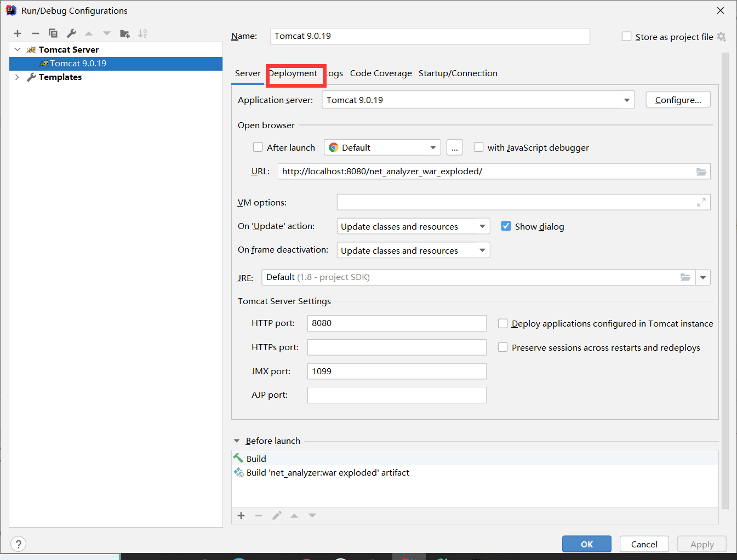Open On frame deactivation dropdown
The image size is (737, 560).
pyautogui.click(x=413, y=250)
